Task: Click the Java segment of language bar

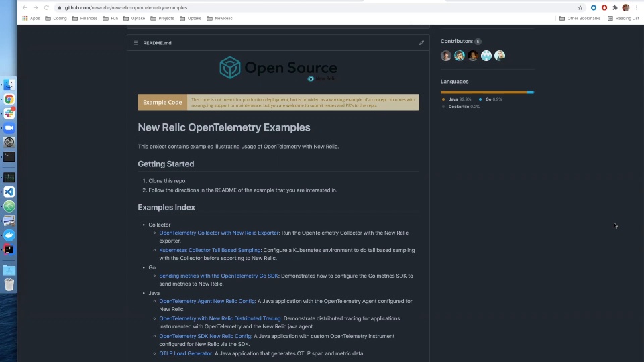Action: [484, 92]
